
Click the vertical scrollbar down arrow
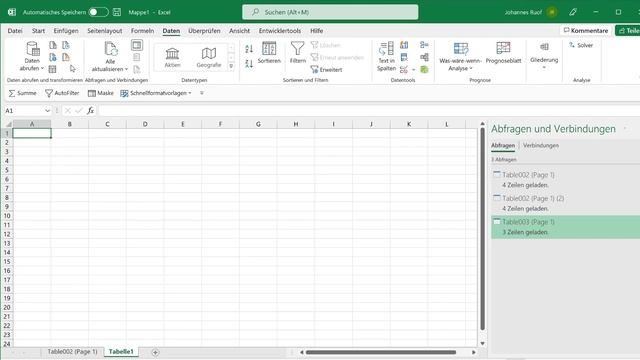click(482, 344)
